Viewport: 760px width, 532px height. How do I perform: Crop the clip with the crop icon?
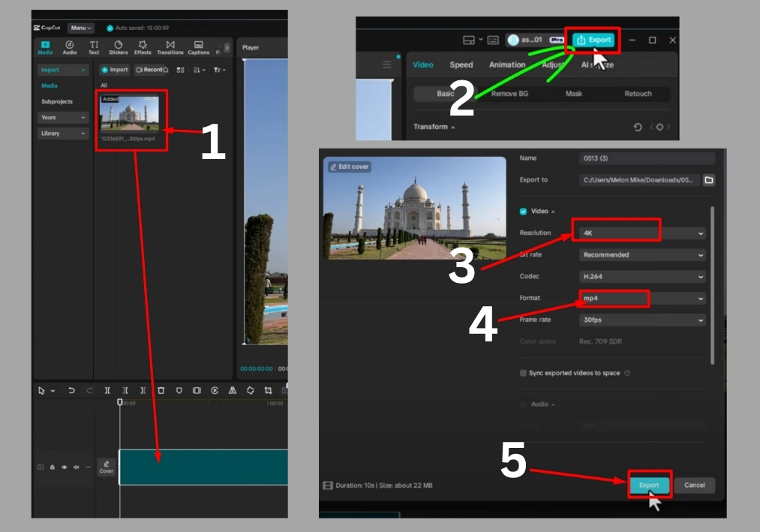268,390
